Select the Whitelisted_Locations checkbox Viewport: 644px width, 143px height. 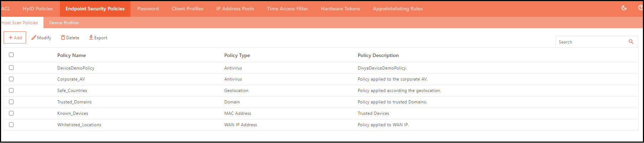pyautogui.click(x=11, y=125)
